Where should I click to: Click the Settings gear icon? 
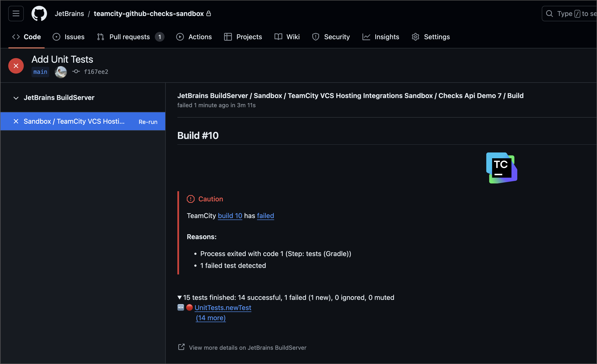[x=416, y=37]
